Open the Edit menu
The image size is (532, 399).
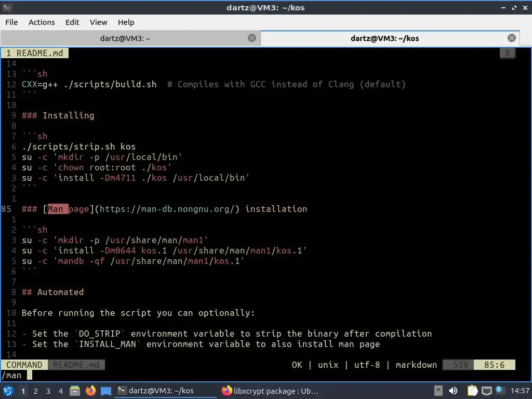72,22
